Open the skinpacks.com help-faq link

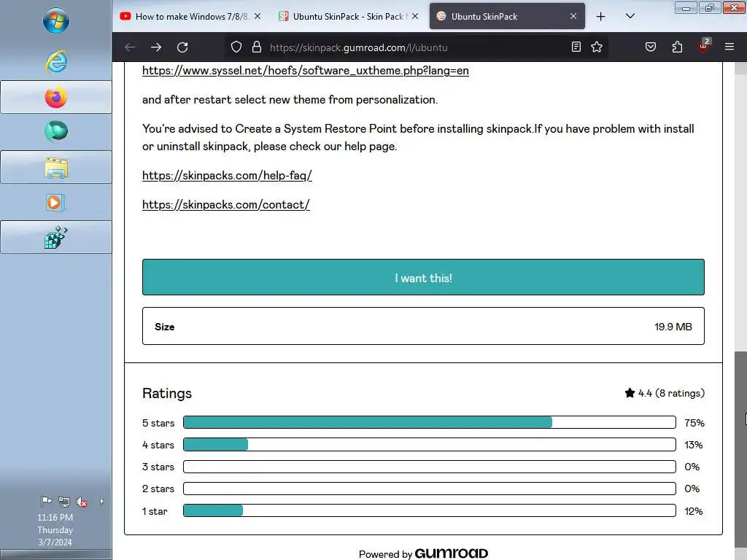coord(227,176)
